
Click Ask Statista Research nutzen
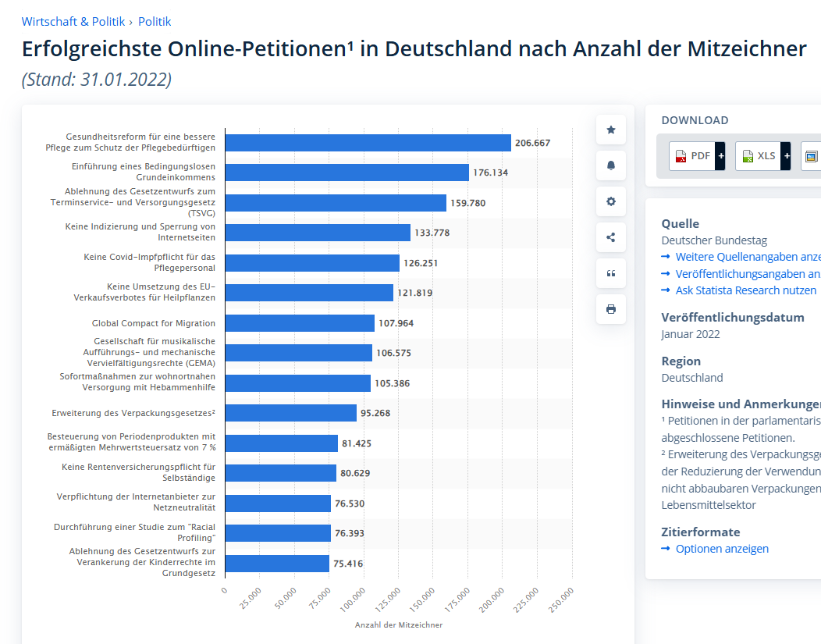(x=745, y=290)
